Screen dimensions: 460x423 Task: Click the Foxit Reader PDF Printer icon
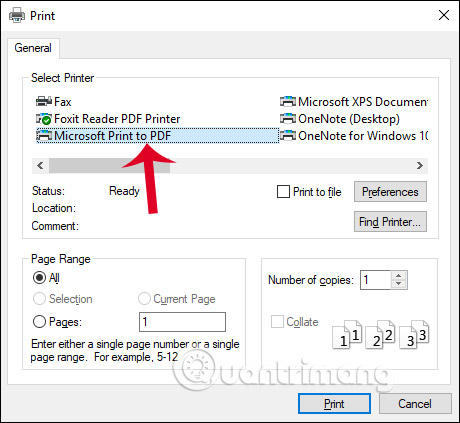point(44,119)
